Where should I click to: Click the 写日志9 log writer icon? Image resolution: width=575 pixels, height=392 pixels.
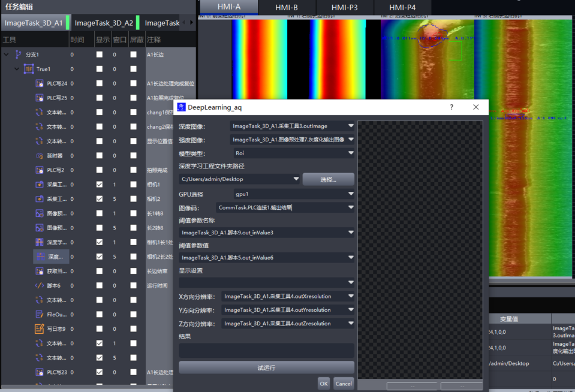click(x=40, y=328)
